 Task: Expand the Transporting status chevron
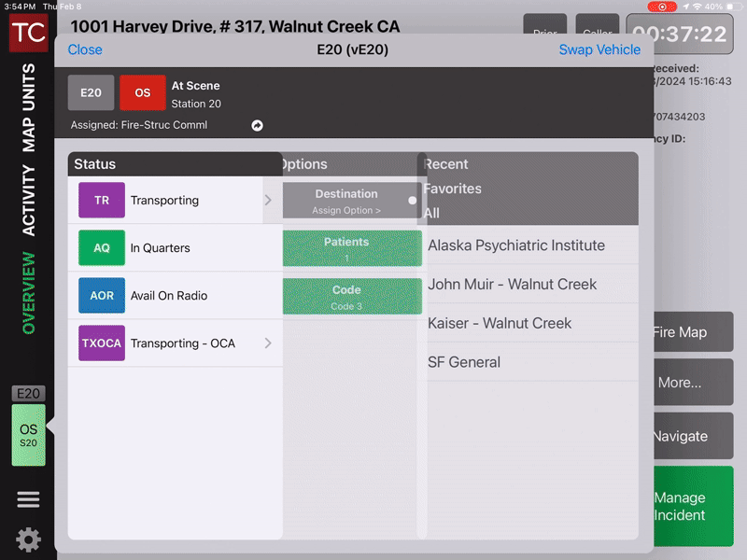268,201
